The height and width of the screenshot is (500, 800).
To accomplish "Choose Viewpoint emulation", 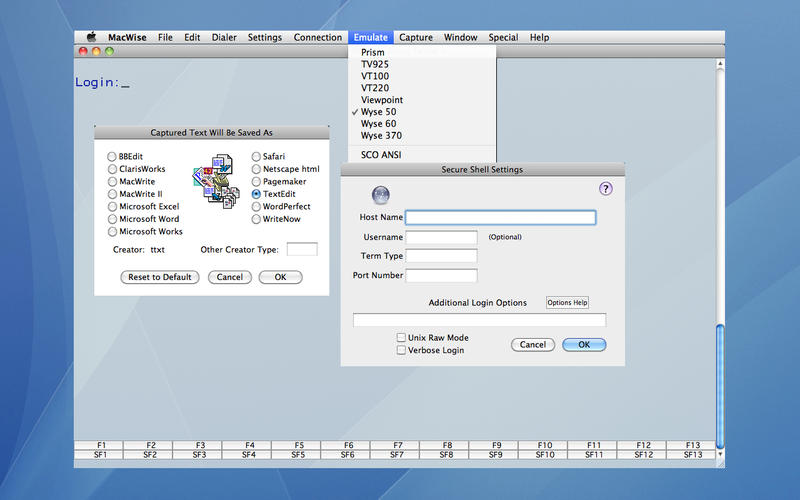I will pyautogui.click(x=422, y=100).
